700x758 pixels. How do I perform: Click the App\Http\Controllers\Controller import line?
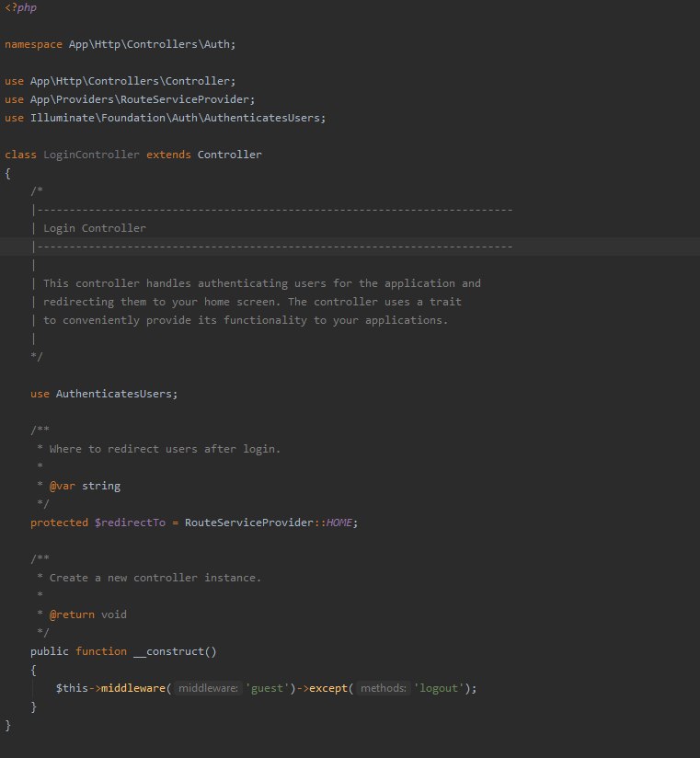(x=120, y=81)
